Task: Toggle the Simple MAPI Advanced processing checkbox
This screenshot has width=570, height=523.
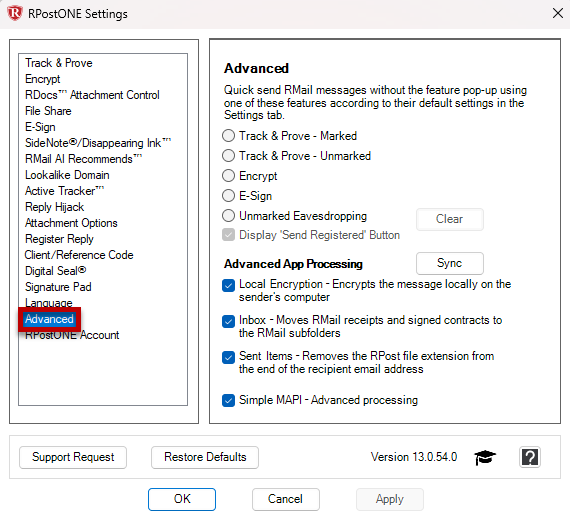Action: 228,401
